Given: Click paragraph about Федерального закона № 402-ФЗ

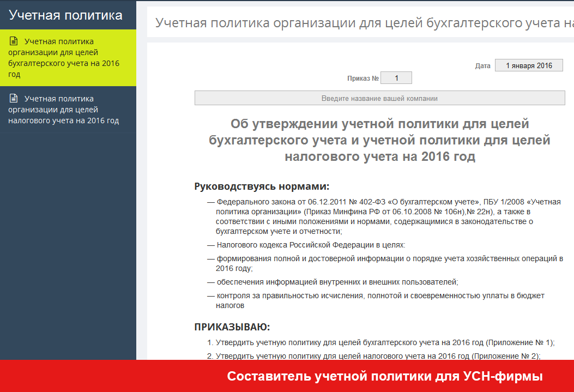Looking at the screenshot, I should [x=384, y=216].
